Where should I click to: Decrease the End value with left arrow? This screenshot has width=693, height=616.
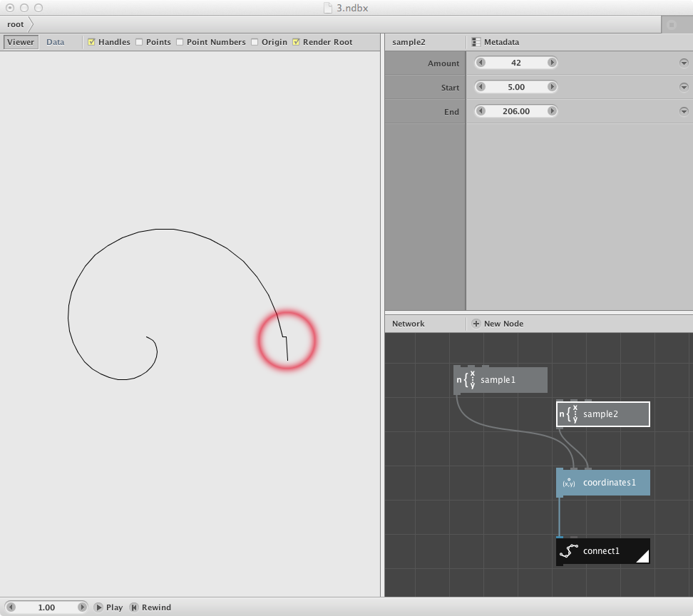point(481,111)
